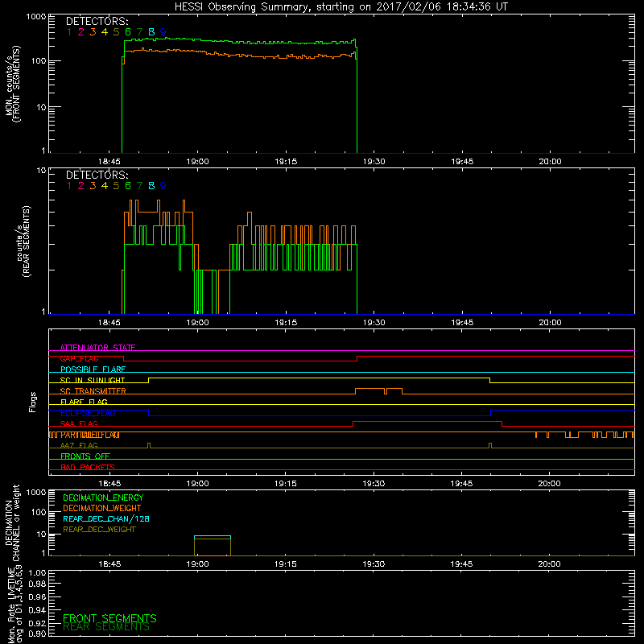644x644 pixels.
Task: Click the 0.94 livetime y-axis label
Action: click(37, 609)
